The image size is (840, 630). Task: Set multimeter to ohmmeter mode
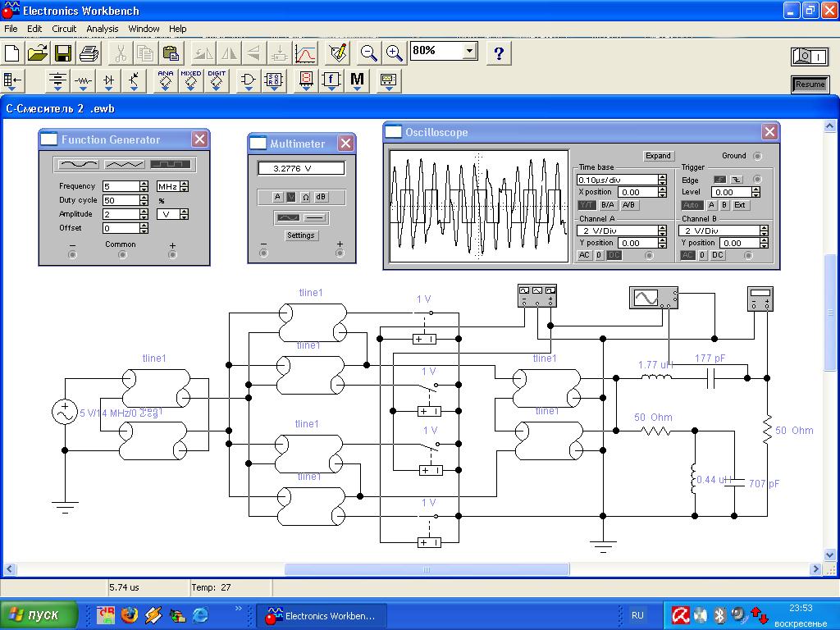point(305,197)
